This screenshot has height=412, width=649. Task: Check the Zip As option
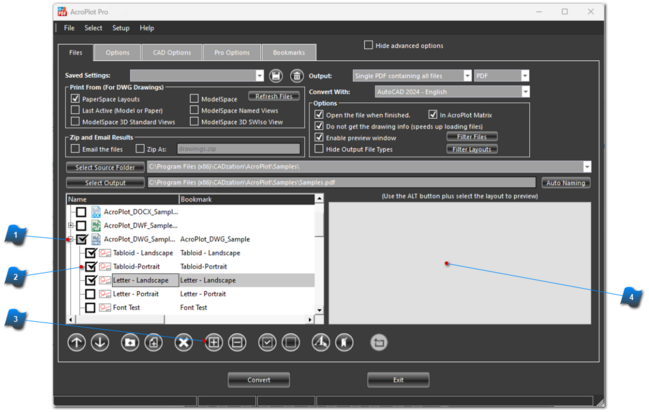point(140,149)
